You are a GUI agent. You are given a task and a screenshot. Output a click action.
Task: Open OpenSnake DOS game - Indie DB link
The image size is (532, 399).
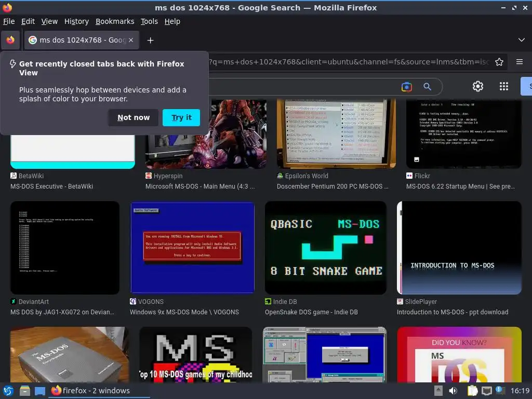(x=311, y=312)
